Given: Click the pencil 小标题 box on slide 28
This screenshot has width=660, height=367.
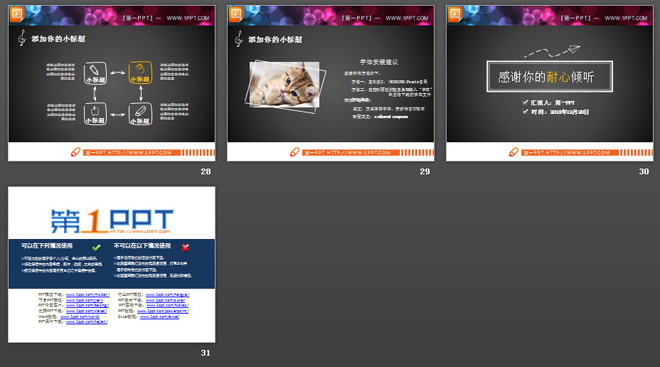Looking at the screenshot, I should [x=95, y=73].
